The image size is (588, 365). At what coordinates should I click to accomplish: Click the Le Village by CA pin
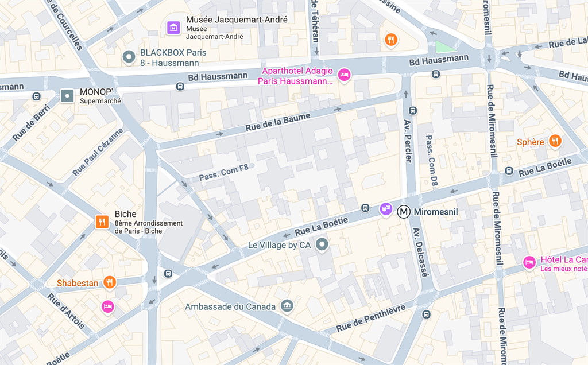[322, 244]
